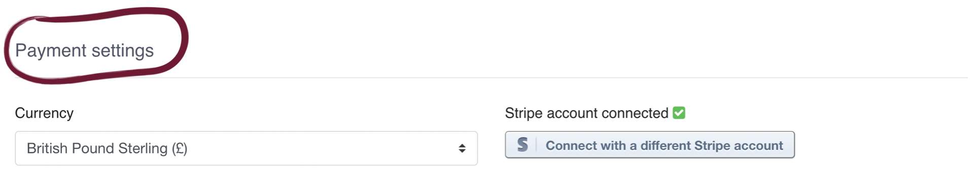The image size is (980, 193).
Task: Click the pound symbol (£) in the currency field
Action: [x=180, y=148]
